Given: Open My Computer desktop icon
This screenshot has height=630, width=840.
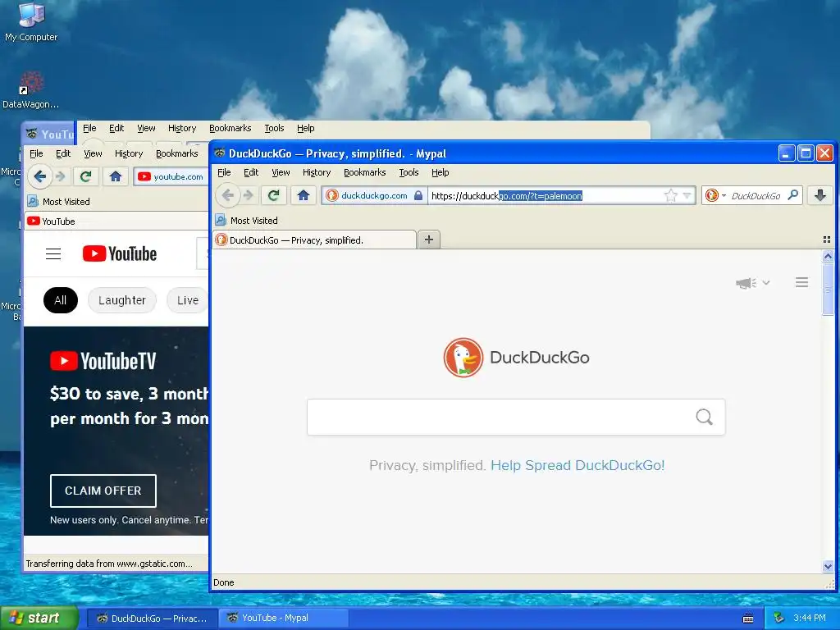Looking at the screenshot, I should point(31,22).
